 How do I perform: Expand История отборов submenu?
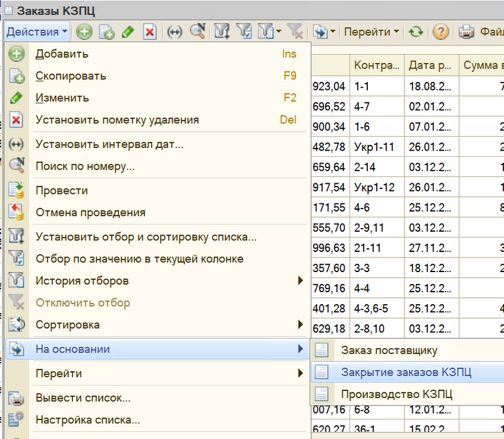(157, 280)
